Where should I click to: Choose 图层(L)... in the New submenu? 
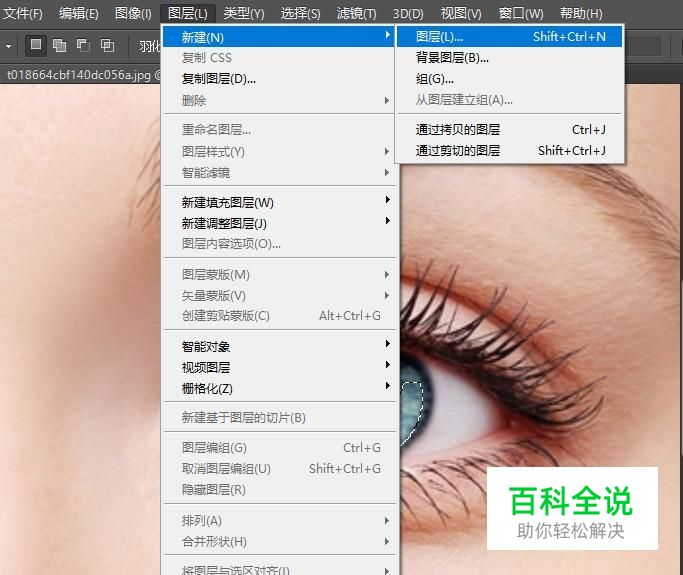point(509,37)
